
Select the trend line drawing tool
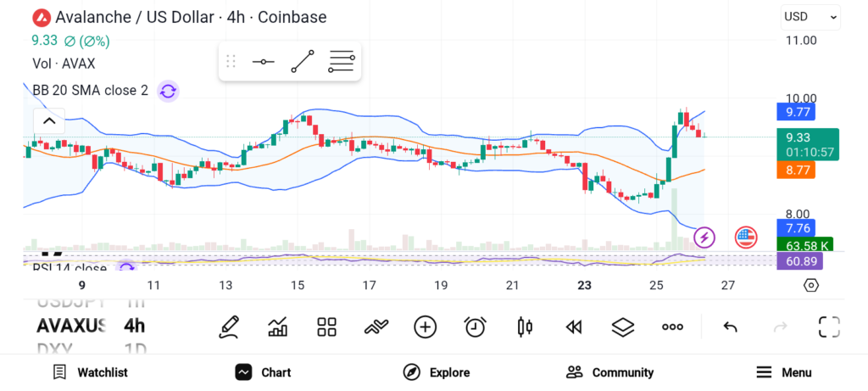[303, 62]
